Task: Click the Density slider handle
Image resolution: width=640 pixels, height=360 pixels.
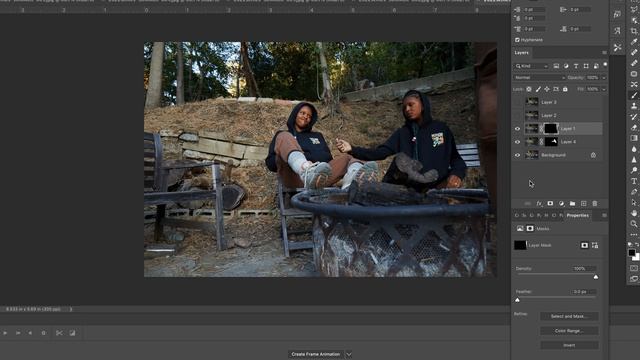Action: point(596,277)
